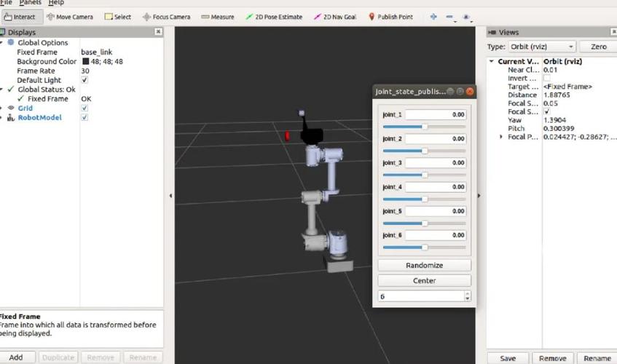Choose the Focus Camera tool
617x364 pixels.
click(x=166, y=17)
